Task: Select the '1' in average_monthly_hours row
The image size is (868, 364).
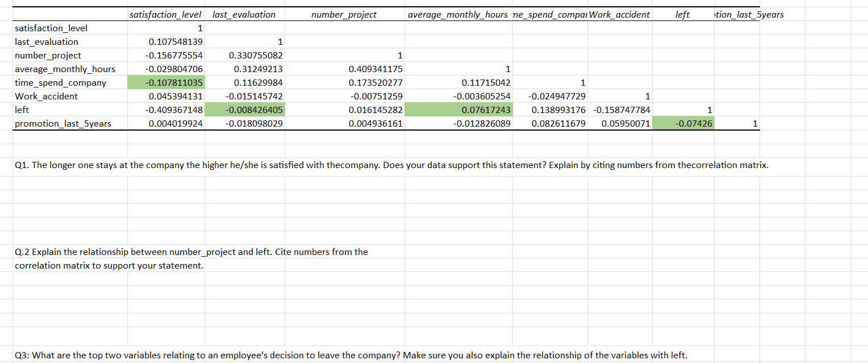Action: pos(458,69)
